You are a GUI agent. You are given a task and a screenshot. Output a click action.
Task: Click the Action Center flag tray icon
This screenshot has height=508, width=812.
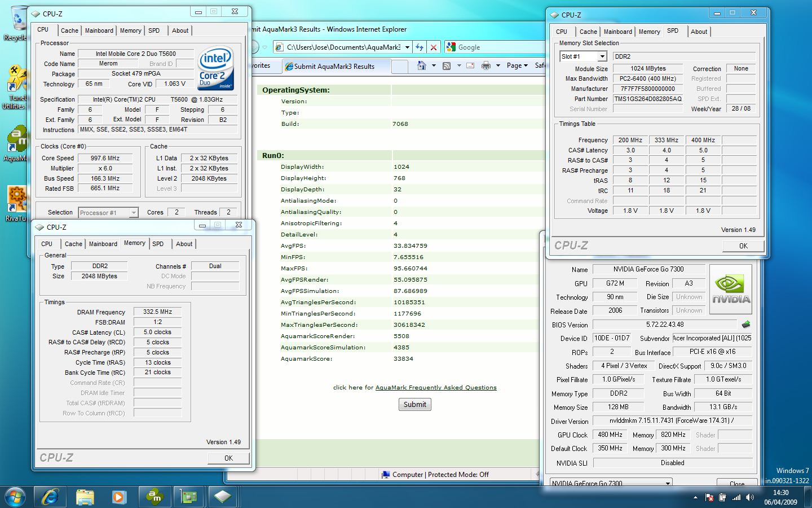click(709, 497)
